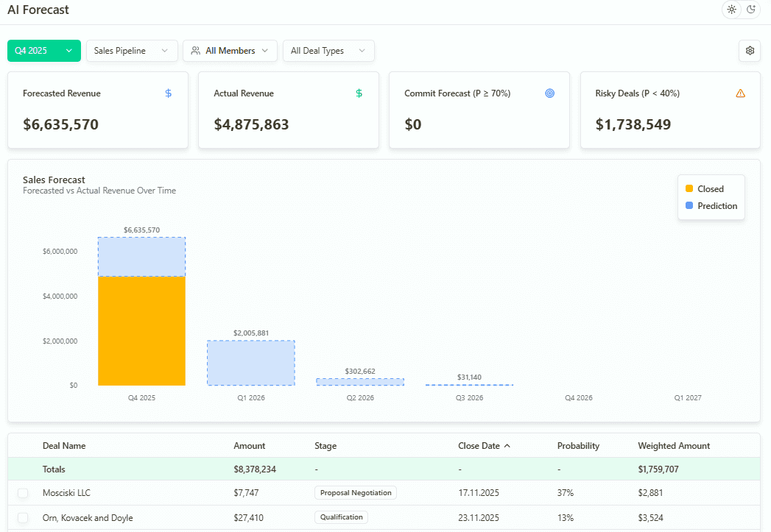
Task: Enable dark mode via the moon icon
Action: [x=751, y=10]
